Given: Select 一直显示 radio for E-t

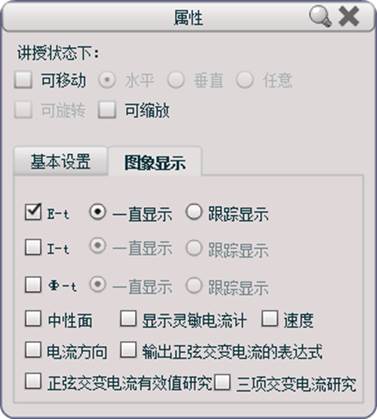Looking at the screenshot, I should click(98, 212).
